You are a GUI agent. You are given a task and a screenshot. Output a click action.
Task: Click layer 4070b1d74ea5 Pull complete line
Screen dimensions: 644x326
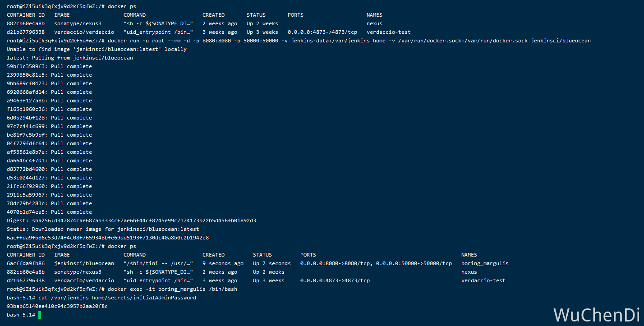pos(49,212)
